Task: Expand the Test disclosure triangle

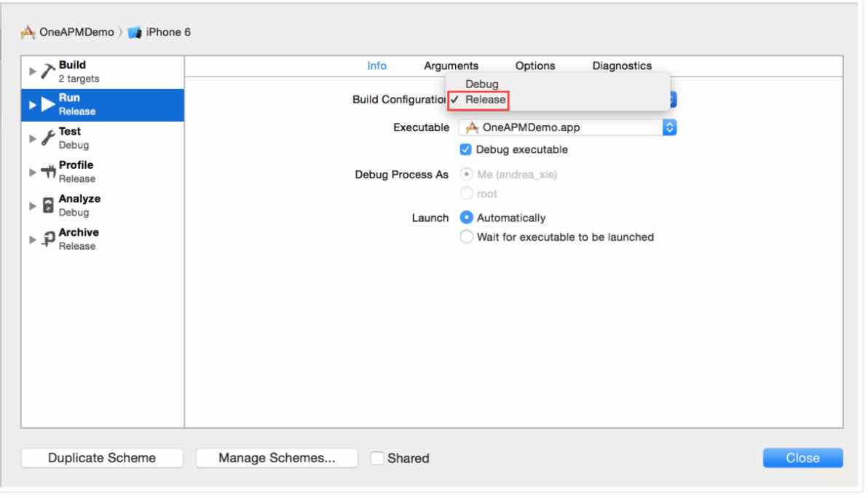Action: pyautogui.click(x=32, y=138)
